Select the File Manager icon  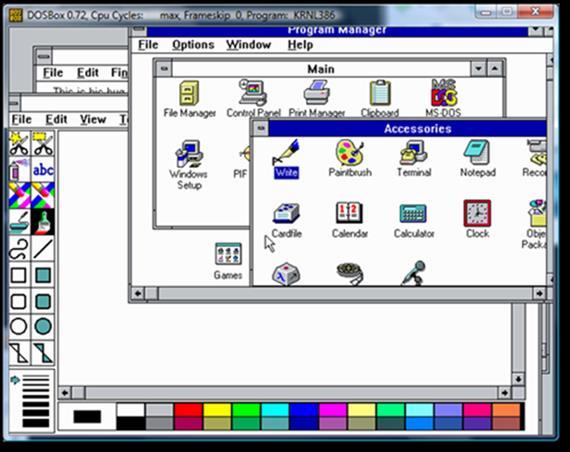[x=189, y=99]
